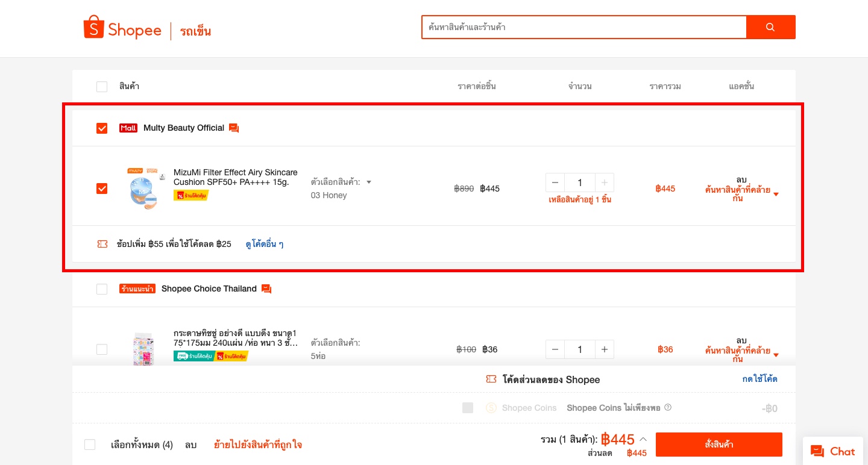Click the ดูโค้ดอื่น ๆ link
The image size is (868, 465).
[265, 244]
